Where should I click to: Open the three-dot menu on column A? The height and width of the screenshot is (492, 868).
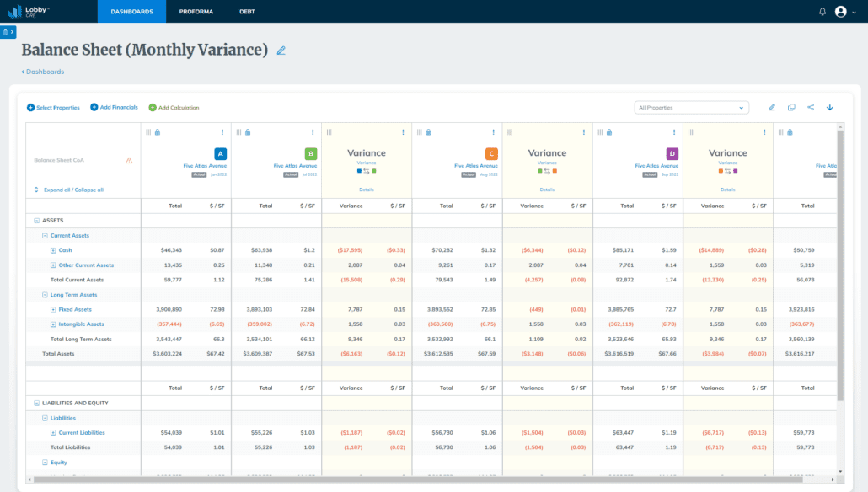tap(222, 132)
